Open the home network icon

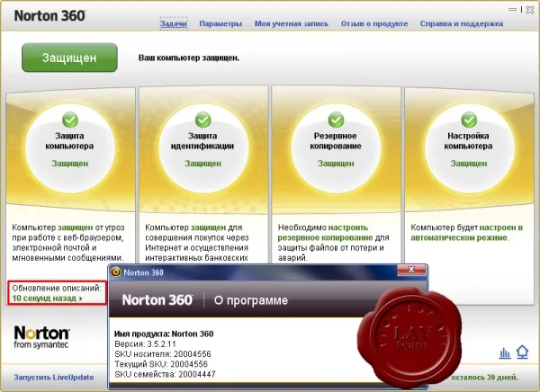click(522, 352)
